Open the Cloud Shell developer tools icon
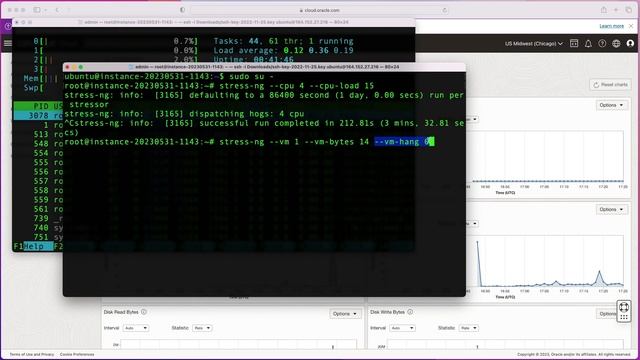This screenshot has height=360, width=640. [x=574, y=43]
